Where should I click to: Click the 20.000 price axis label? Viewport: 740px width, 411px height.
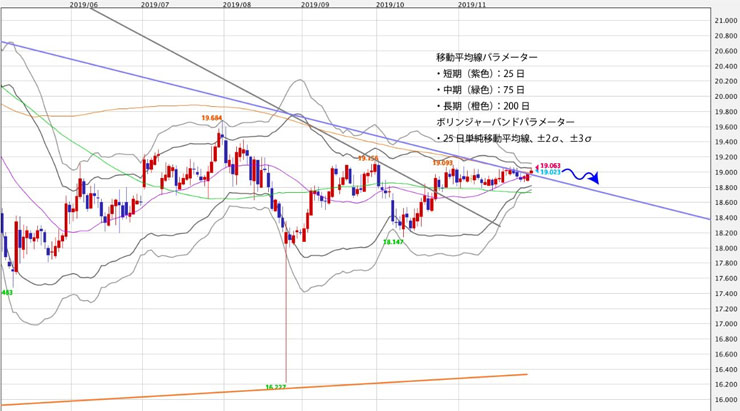726,97
